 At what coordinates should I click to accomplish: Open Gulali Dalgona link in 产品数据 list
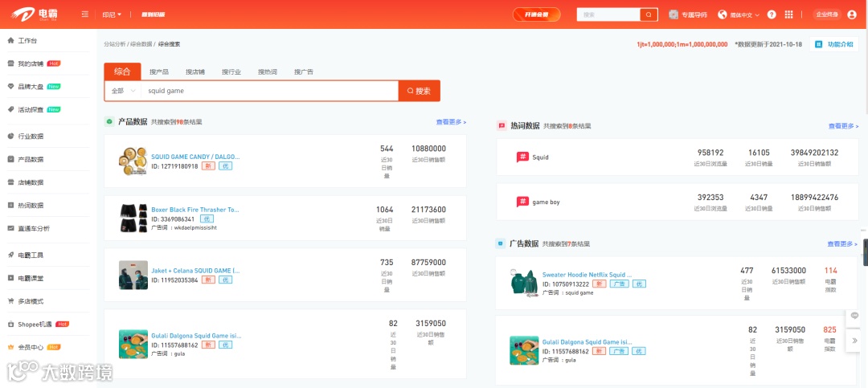[x=196, y=336]
